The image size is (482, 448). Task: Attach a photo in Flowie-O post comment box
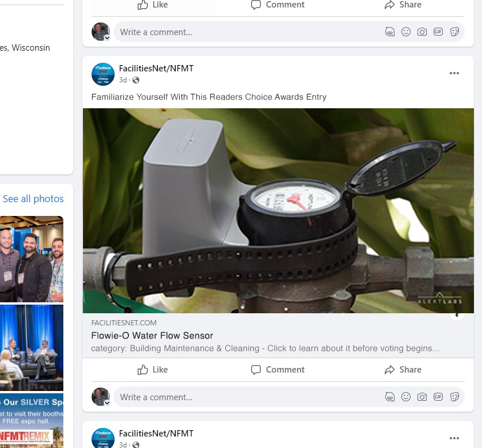(422, 397)
